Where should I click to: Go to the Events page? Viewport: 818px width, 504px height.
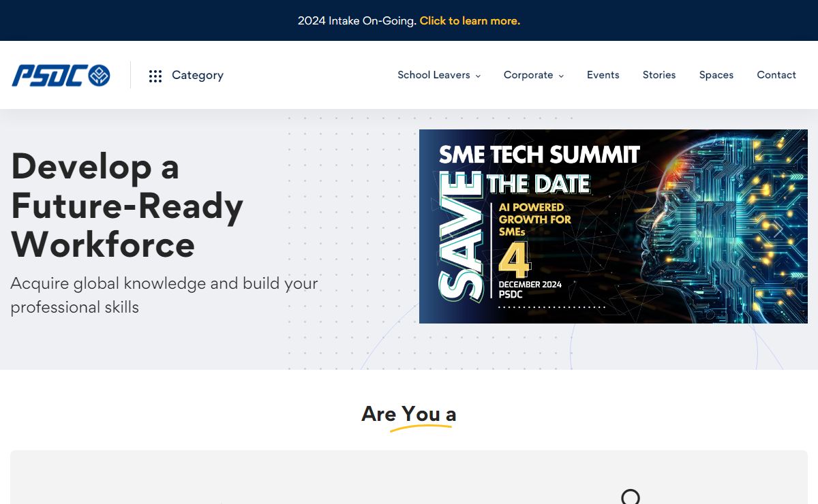(x=603, y=75)
